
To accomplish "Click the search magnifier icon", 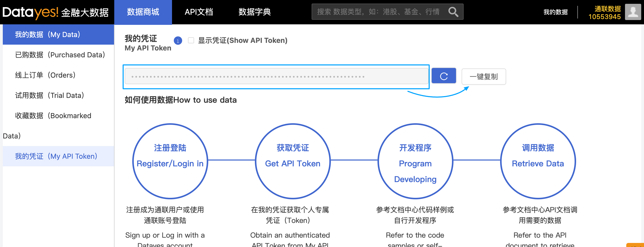I will point(453,12).
